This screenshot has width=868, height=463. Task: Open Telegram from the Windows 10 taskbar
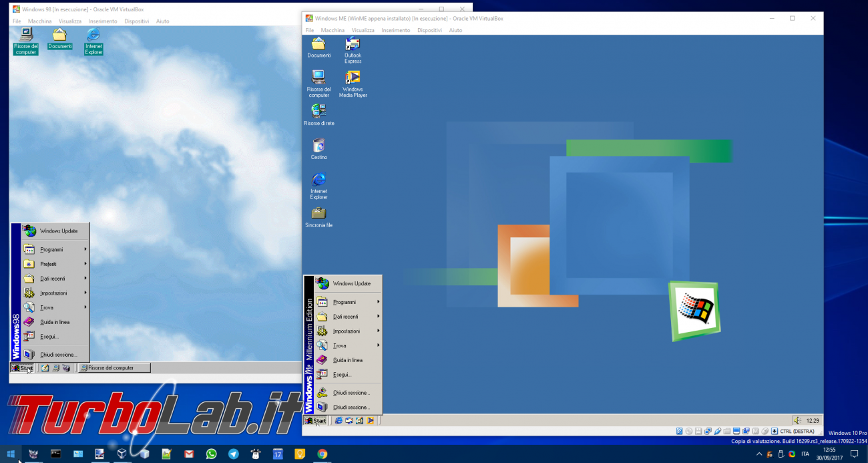233,454
